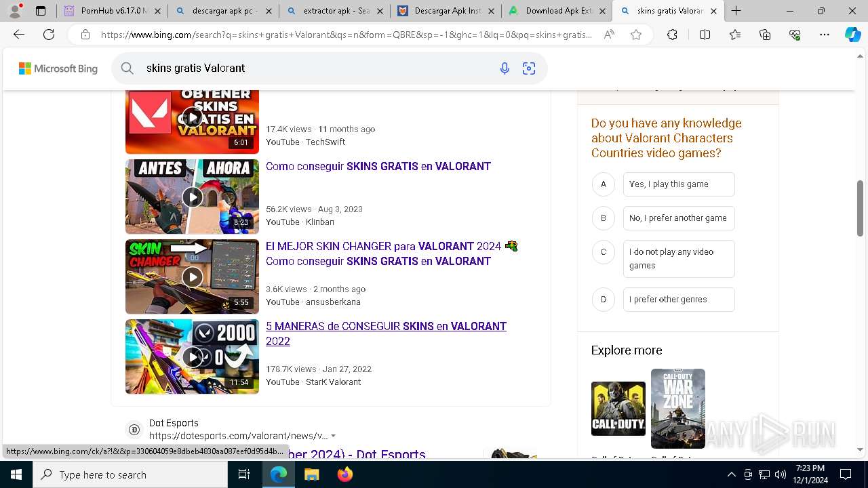Open File Explorer on taskbar
Screen dimensions: 868x488
tap(311, 474)
